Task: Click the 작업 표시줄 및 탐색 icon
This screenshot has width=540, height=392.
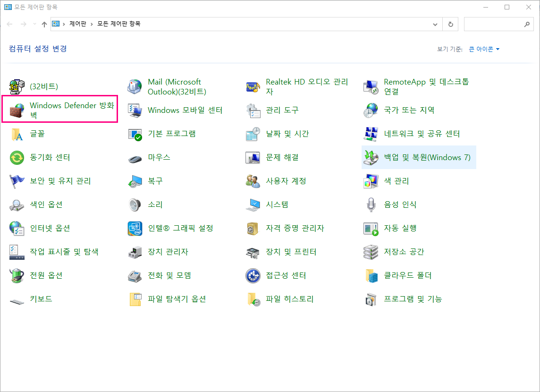Action: tap(17, 252)
